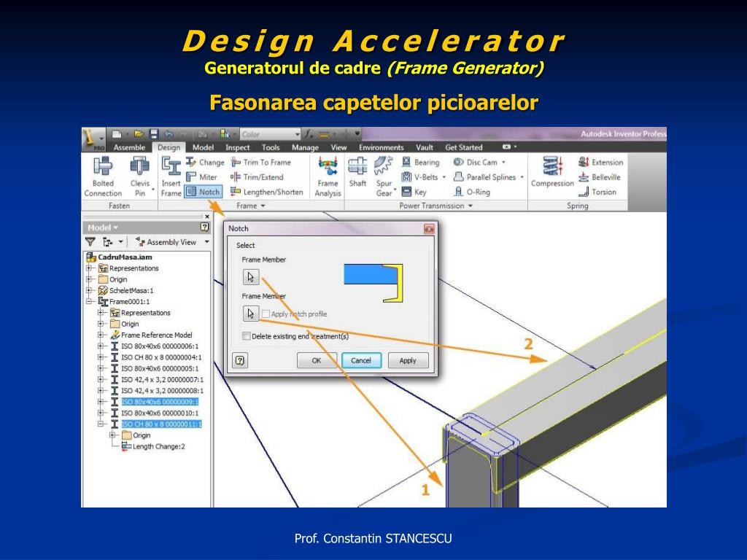Click OK in the Notch dialog
This screenshot has width=747, height=560.
(x=317, y=360)
